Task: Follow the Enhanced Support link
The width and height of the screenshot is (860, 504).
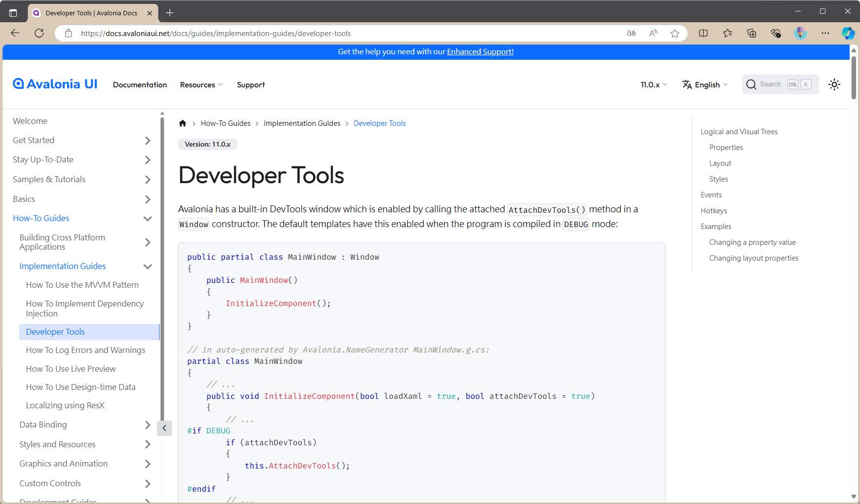Action: 480,52
